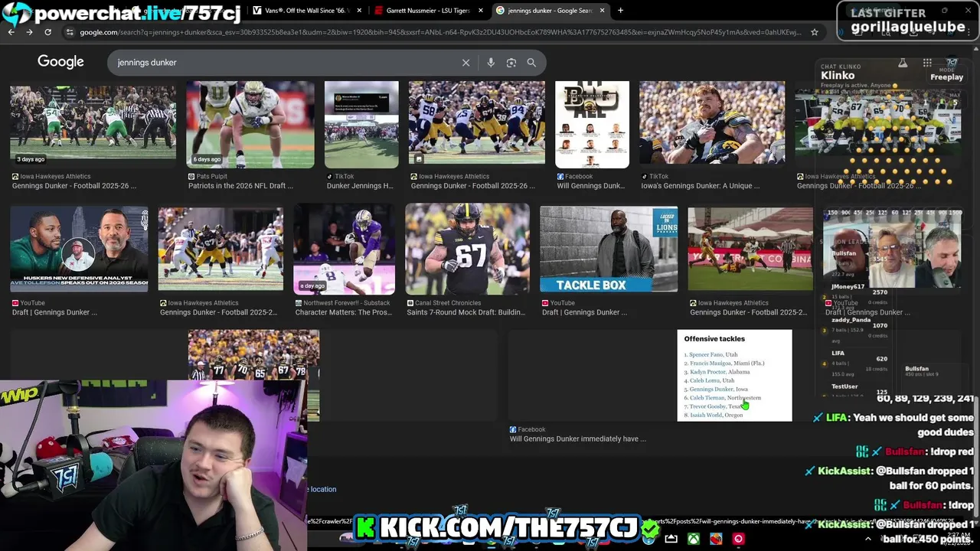Open link Character Matters: The Pros...
The height and width of the screenshot is (551, 980).
343,312
